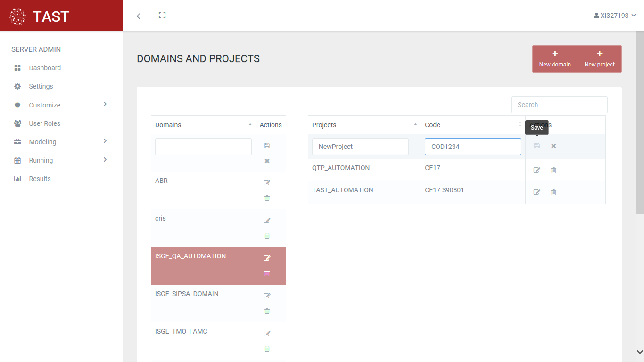644x362 pixels.
Task: Save the NewProject row
Action: coord(537,146)
